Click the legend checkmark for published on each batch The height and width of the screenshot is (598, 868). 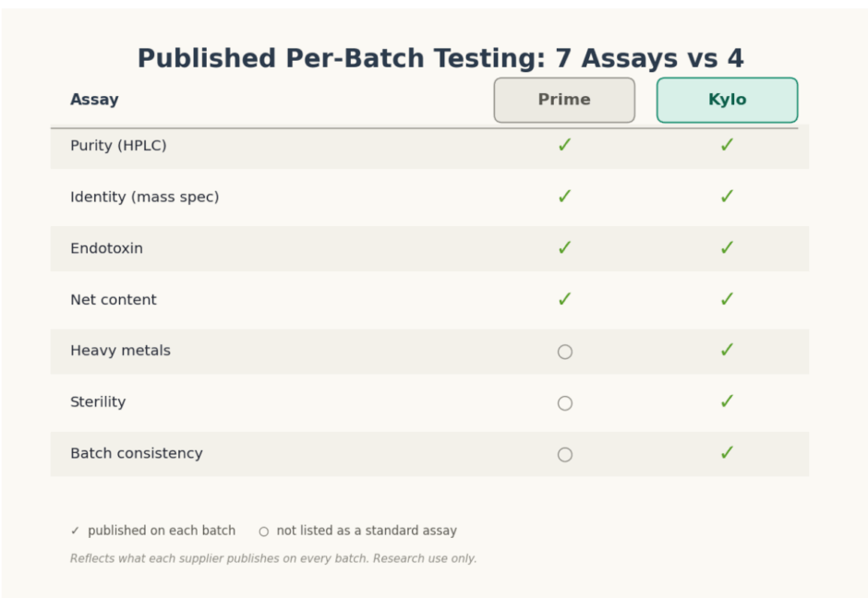click(76, 531)
